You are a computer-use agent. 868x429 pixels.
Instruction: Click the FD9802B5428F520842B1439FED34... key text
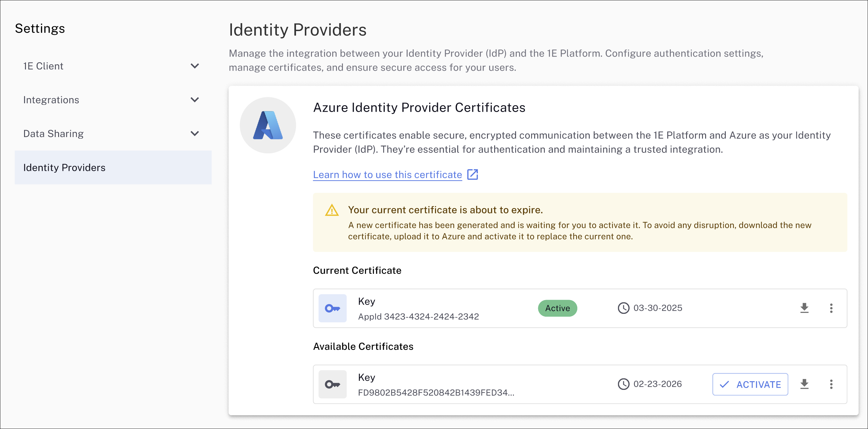(x=436, y=393)
